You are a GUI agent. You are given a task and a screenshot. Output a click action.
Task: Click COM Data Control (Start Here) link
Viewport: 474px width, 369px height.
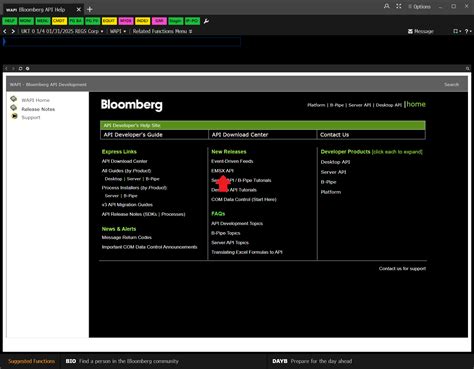point(244,199)
